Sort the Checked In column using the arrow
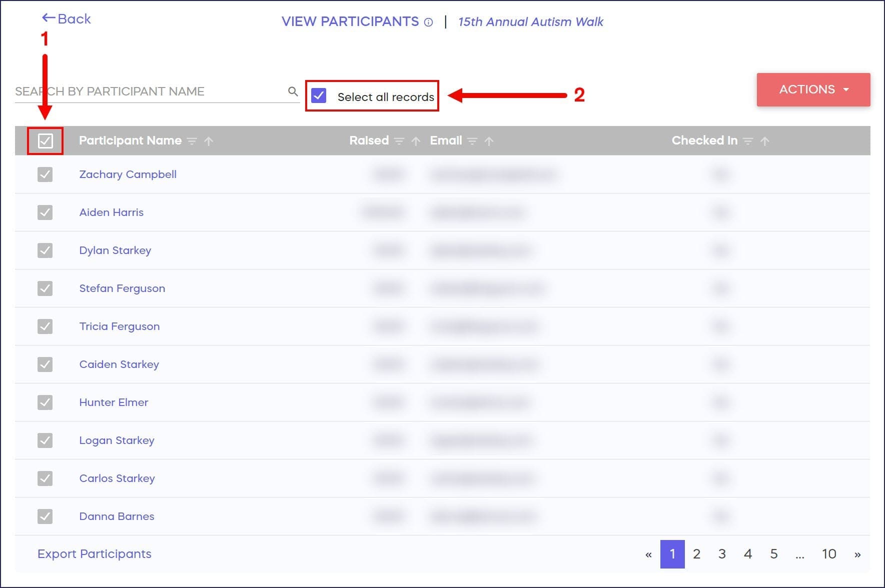 tap(764, 141)
